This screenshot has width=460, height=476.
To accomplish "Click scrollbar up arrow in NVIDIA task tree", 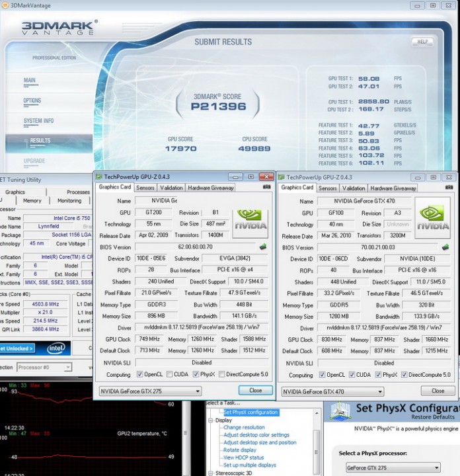I will (x=317, y=413).
